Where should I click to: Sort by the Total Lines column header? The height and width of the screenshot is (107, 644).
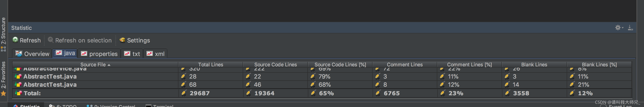point(211,65)
